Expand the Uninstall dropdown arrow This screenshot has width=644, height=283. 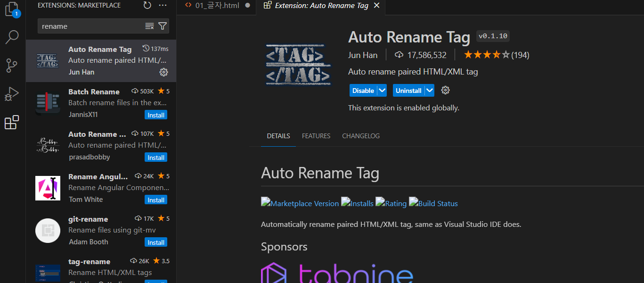click(429, 91)
